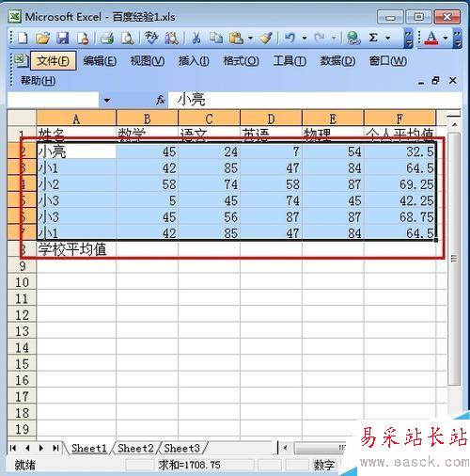Image resolution: width=470 pixels, height=476 pixels.
Task: Click the Name Box input field
Action: coord(54,101)
